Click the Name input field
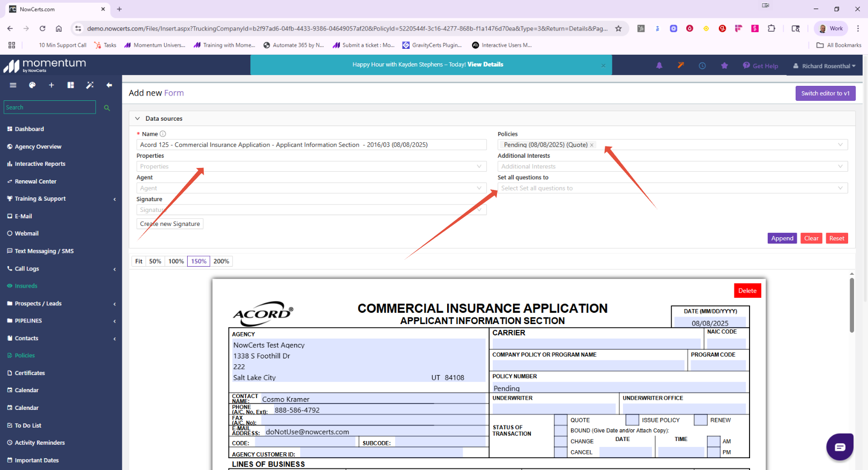 pos(311,145)
